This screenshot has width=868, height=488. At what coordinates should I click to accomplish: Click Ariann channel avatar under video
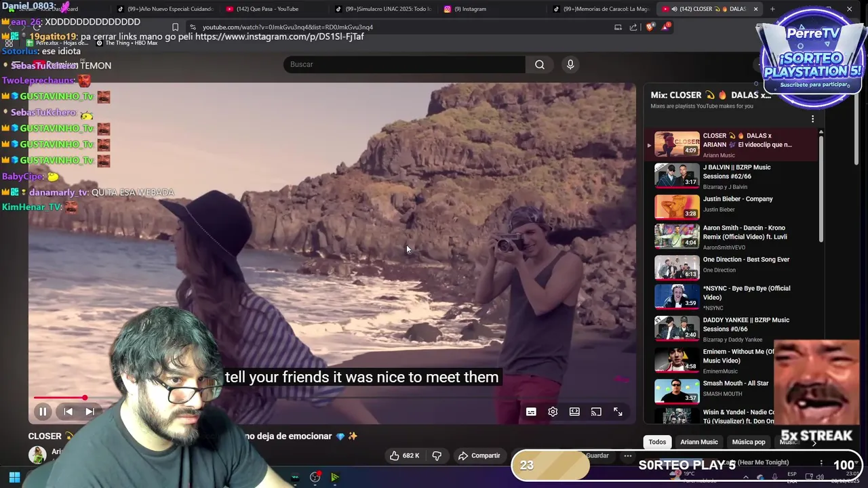coord(37,455)
